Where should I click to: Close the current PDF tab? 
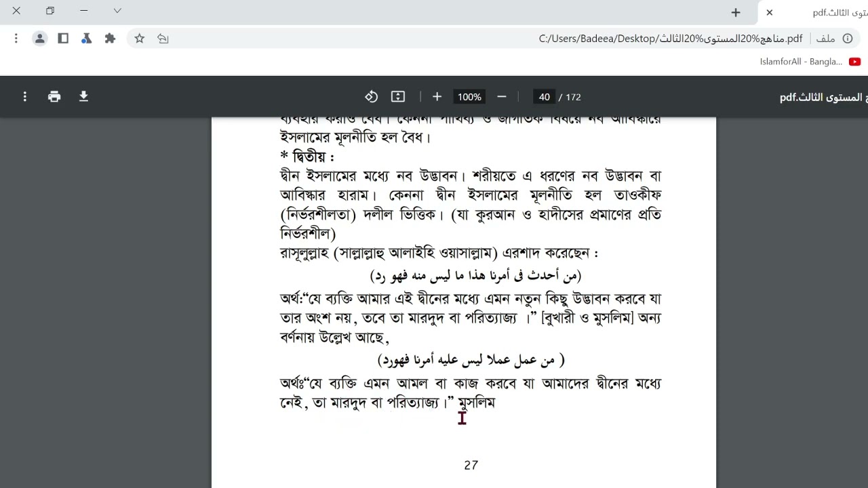[x=770, y=12]
